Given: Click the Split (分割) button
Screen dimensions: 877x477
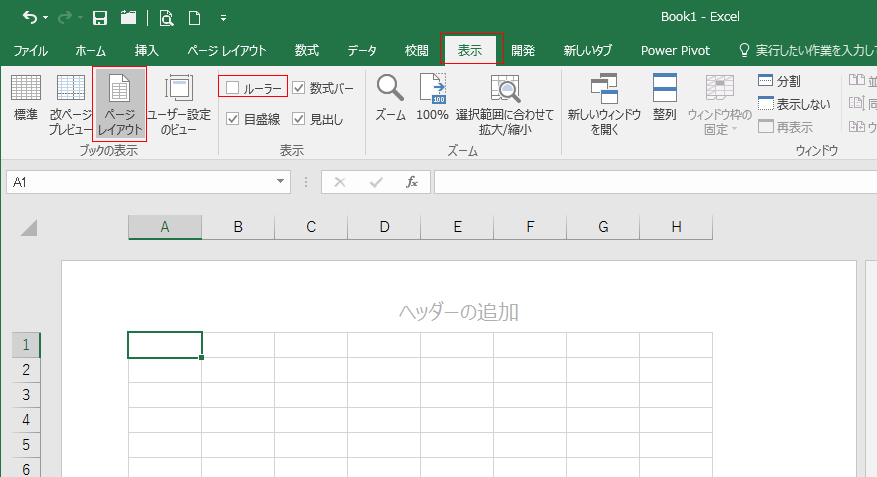Looking at the screenshot, I should coord(780,81).
